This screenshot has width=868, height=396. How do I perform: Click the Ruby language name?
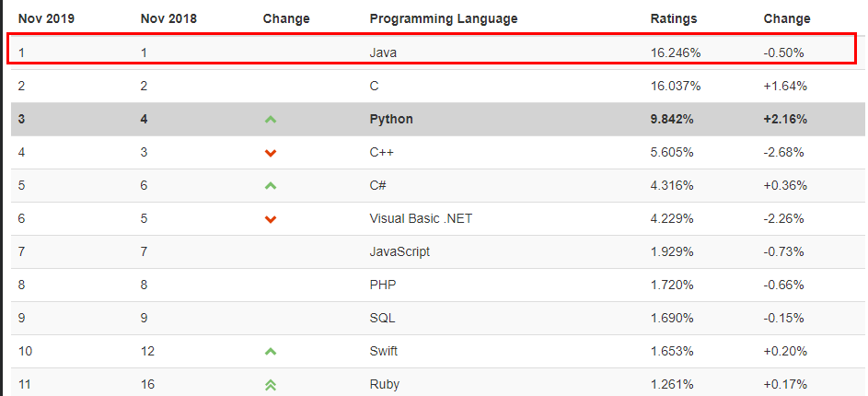(x=384, y=384)
